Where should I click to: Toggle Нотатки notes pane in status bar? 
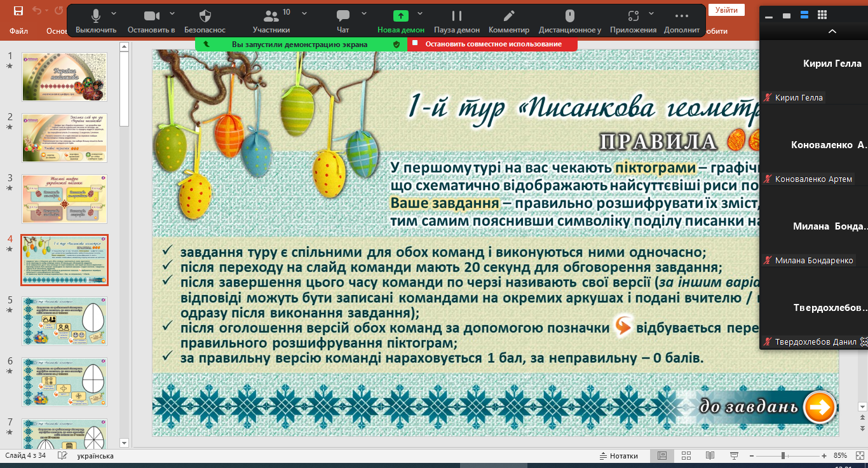pyautogui.click(x=619, y=456)
